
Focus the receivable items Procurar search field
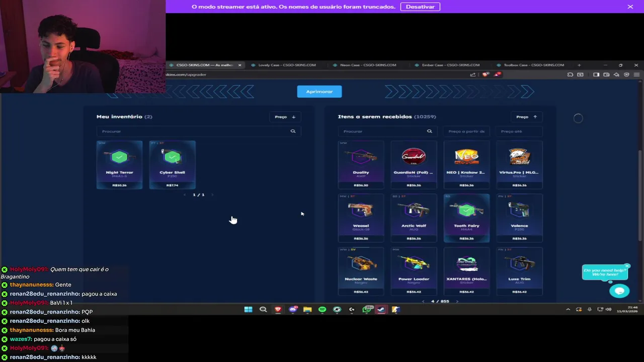(387, 131)
